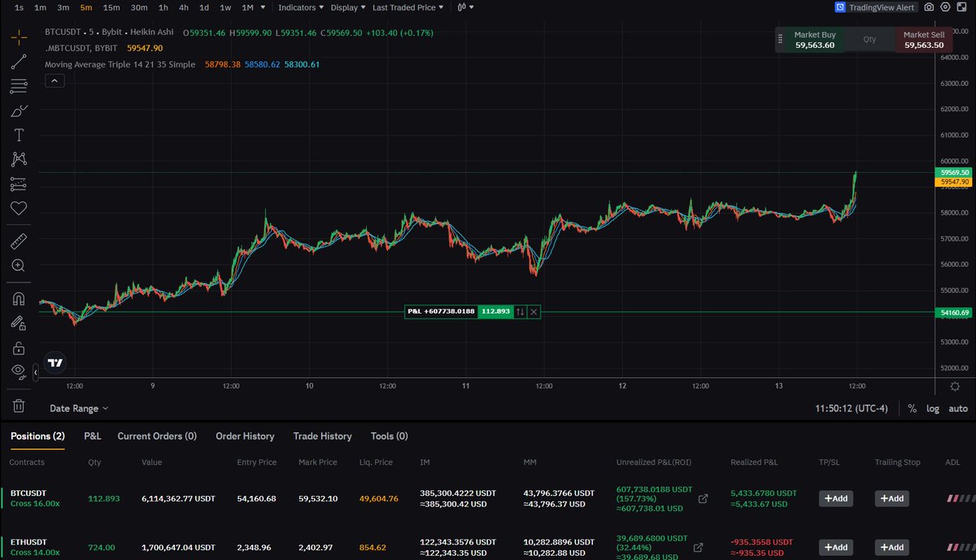Select the crosshair cursor tool
Viewport: 976px width, 560px height.
click(x=19, y=37)
